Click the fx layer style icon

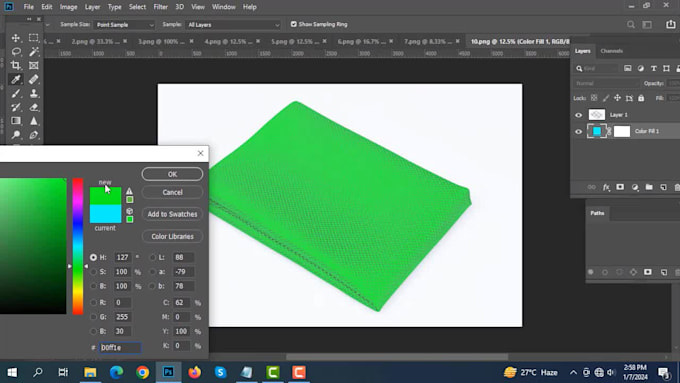(606, 187)
